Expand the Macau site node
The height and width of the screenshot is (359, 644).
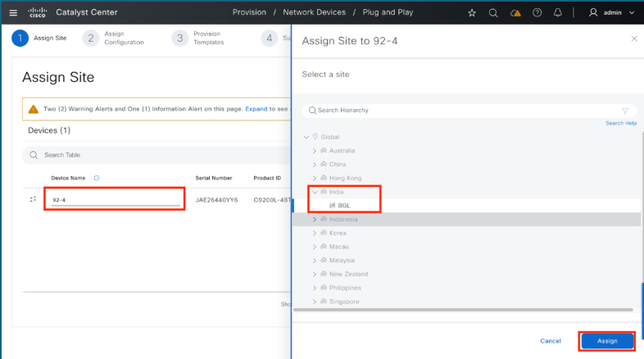tap(314, 247)
